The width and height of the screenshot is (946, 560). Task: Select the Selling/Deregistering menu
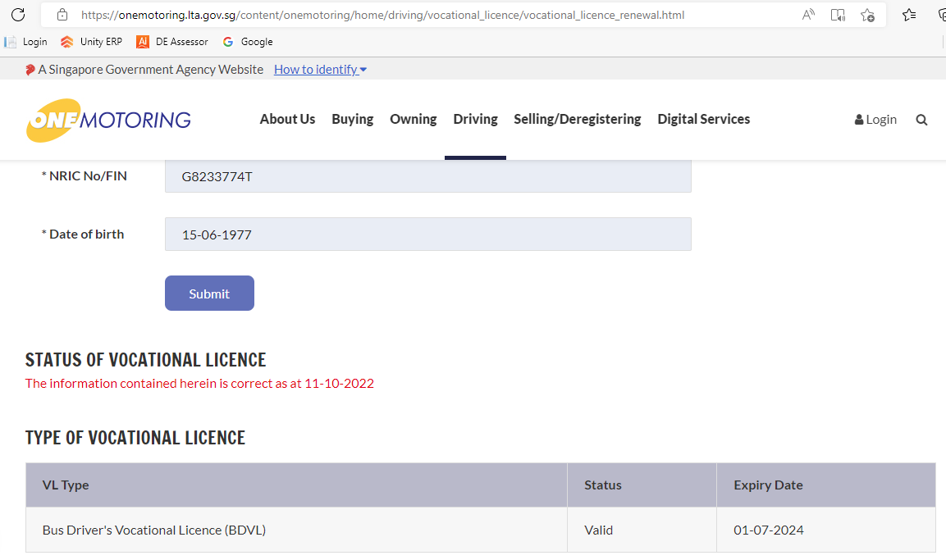(x=577, y=119)
